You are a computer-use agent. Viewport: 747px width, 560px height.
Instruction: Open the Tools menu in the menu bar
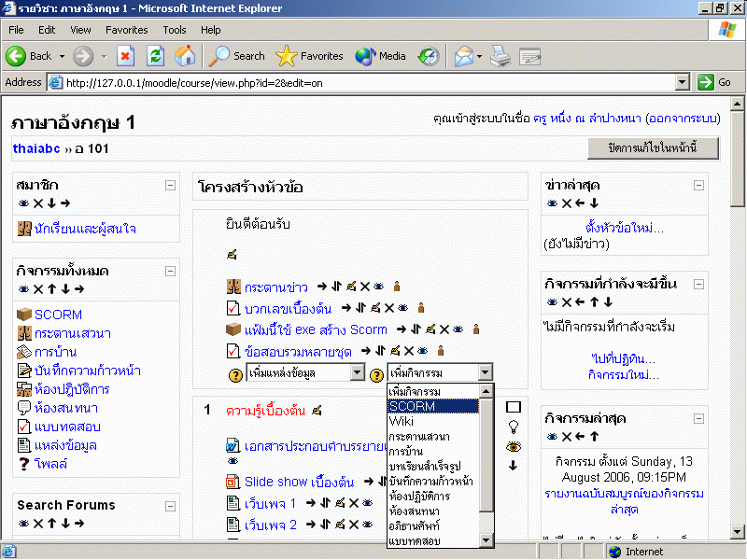(175, 30)
